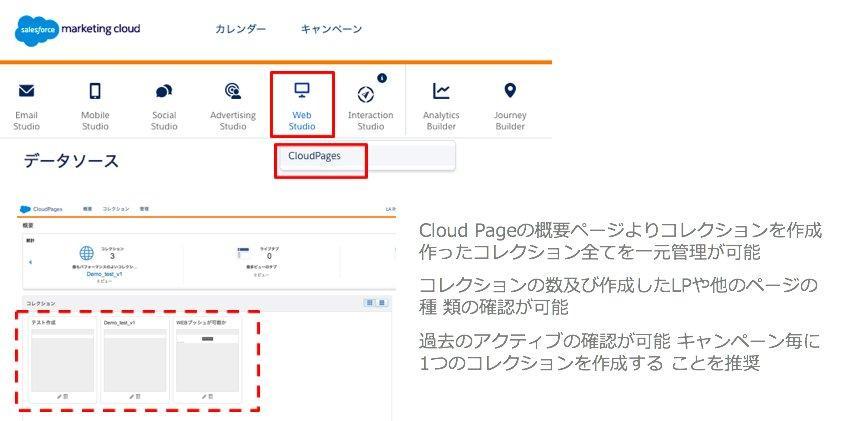841x421 pixels.
Task: Click the small CloudPages cloud logo
Action: [x=25, y=209]
